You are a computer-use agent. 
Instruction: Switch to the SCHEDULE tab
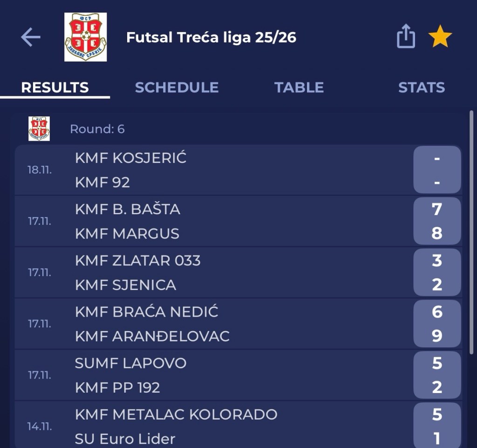[x=177, y=88]
